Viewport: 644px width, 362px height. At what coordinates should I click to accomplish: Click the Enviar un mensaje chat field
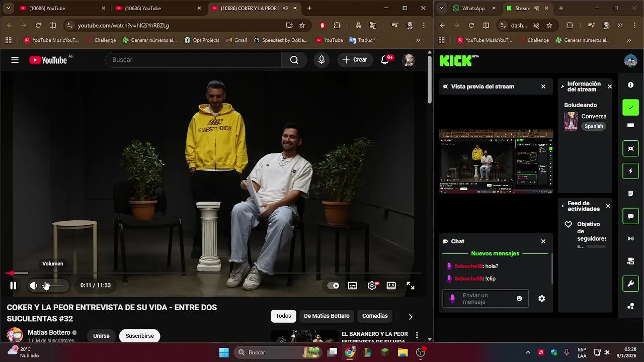[x=486, y=299]
